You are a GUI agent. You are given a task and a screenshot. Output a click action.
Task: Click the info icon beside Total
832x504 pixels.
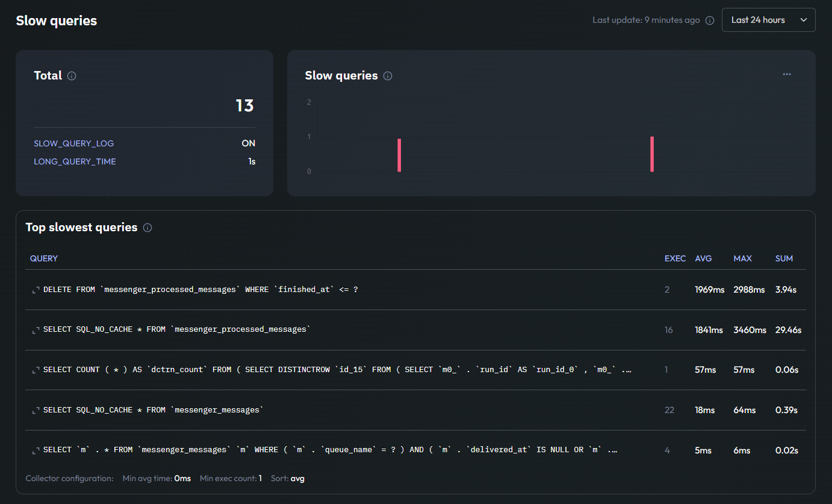pyautogui.click(x=72, y=76)
